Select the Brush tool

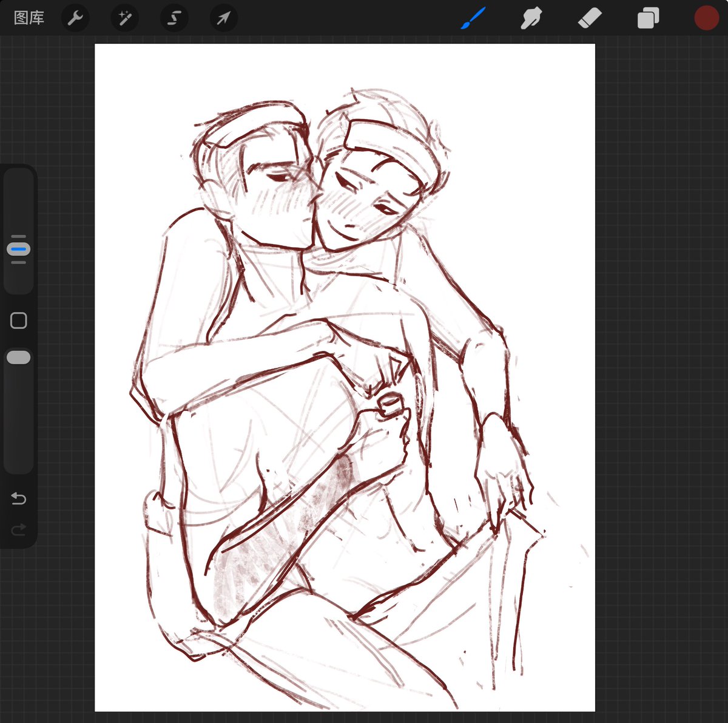pos(473,18)
